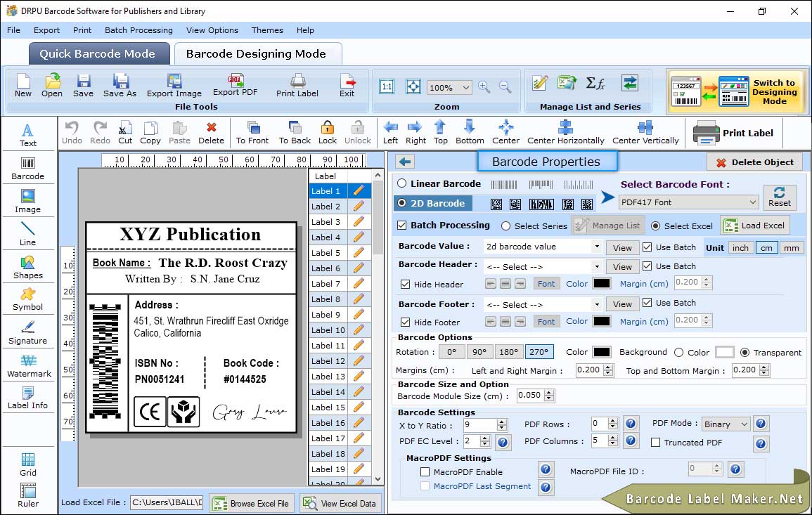Set rotation to 90 degrees

tap(479, 352)
